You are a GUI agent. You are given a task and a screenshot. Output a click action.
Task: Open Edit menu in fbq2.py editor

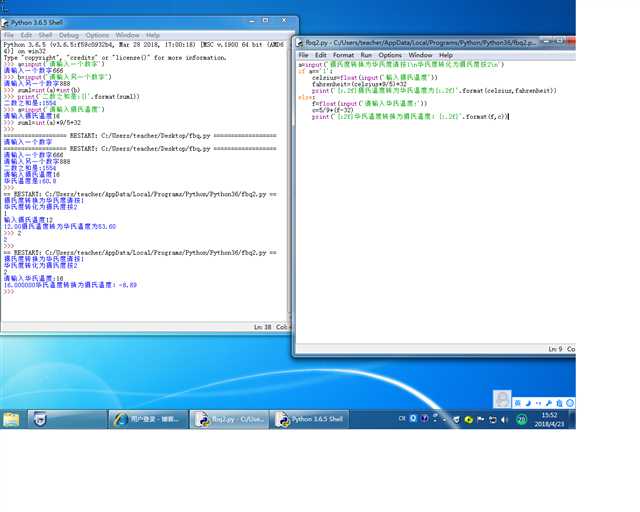point(321,55)
